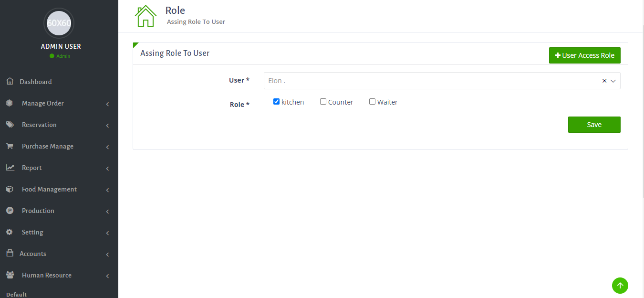Open the Accounts menu item
This screenshot has height=298, width=644.
[33, 254]
